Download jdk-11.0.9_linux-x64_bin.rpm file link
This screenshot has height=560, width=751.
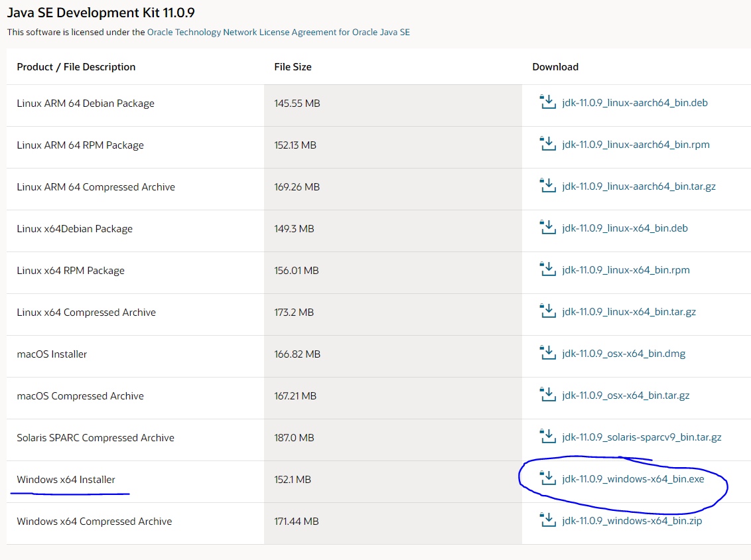coord(626,269)
